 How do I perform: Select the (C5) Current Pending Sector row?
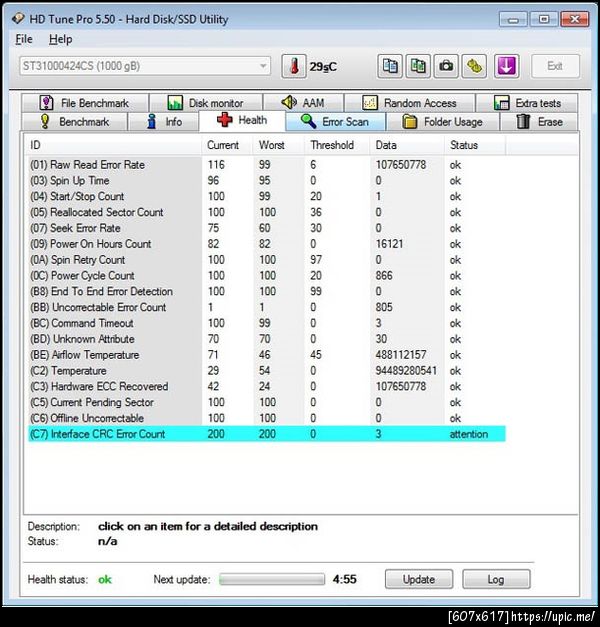pos(267,402)
